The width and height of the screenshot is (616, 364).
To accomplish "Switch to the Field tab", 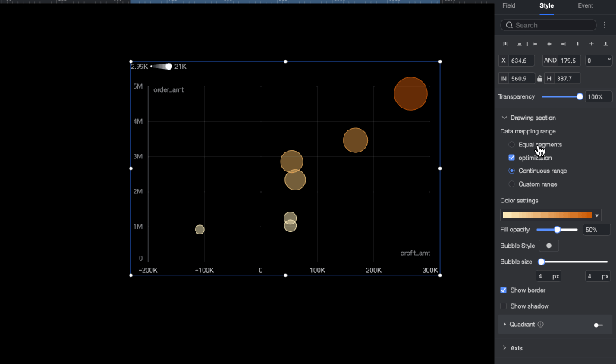I will tap(509, 5).
